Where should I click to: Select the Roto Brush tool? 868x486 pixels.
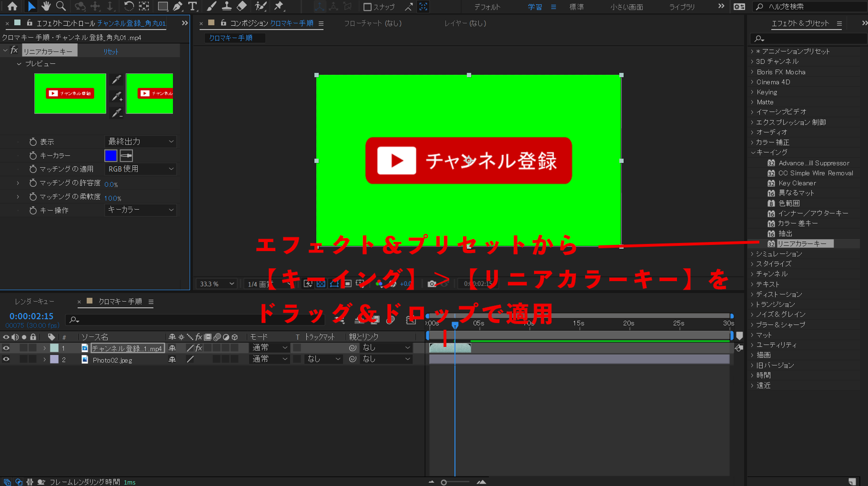(x=261, y=6)
